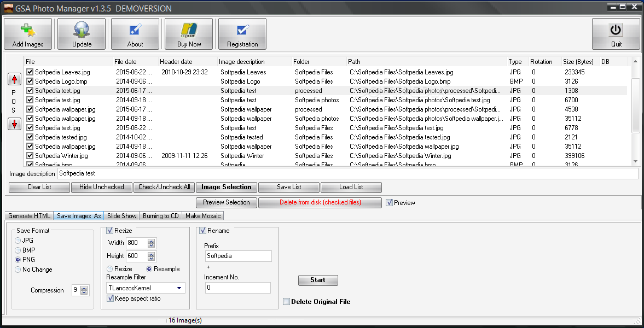The height and width of the screenshot is (328, 644).
Task: Click the Clear List button
Action: 39,187
